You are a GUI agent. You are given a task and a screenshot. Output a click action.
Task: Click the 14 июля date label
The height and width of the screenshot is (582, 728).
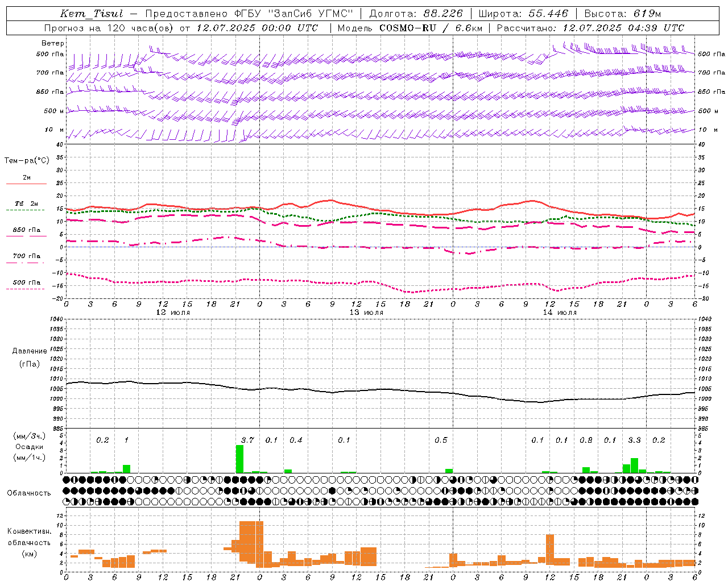pyautogui.click(x=560, y=313)
